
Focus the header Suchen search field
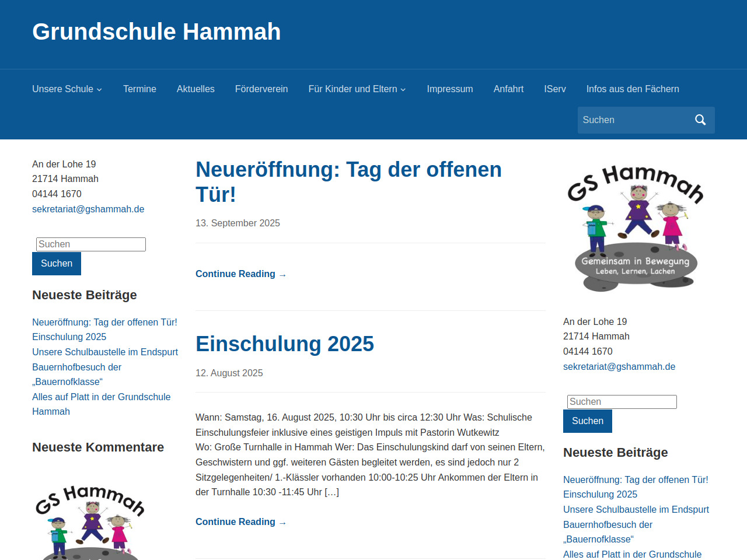coord(633,120)
